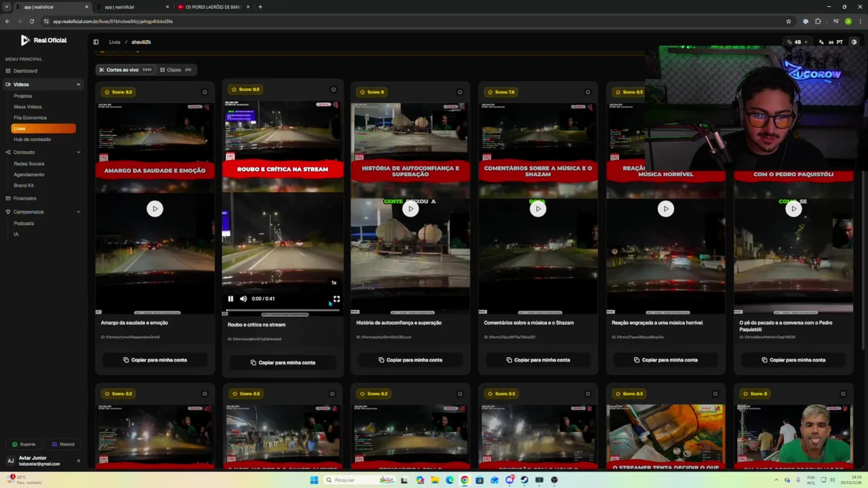868x488 pixels.
Task: Open Hub de conteúdo in the sidebar
Action: click(x=33, y=140)
